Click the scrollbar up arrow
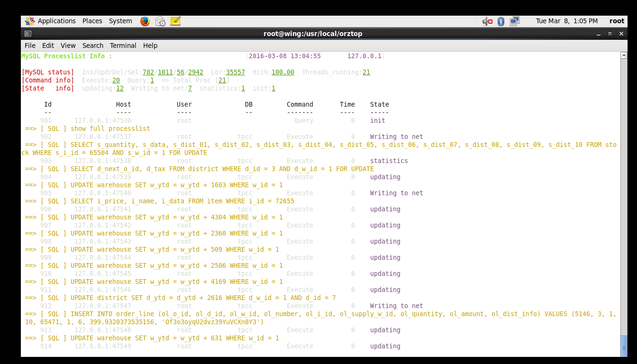This screenshot has height=364, width=637. click(624, 55)
